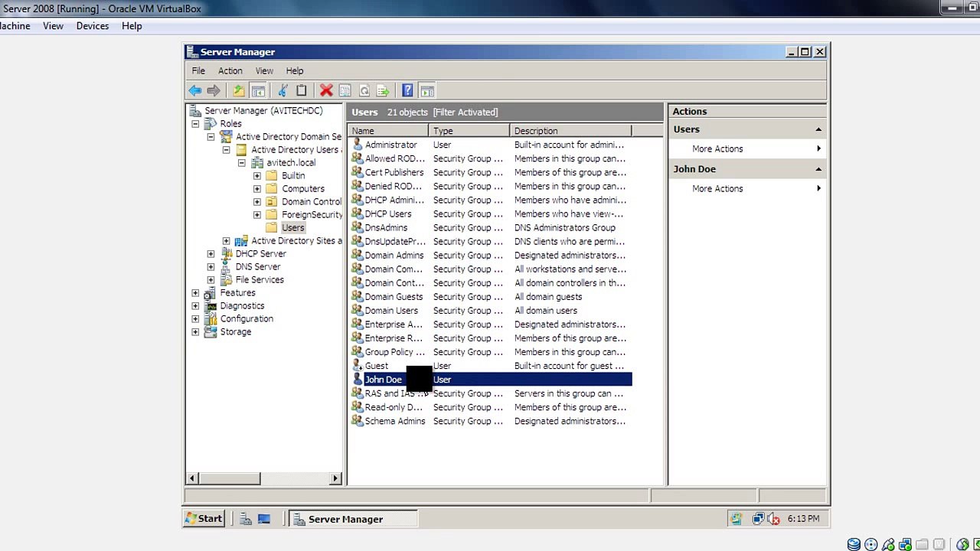Click the tree pane horizontal scrollbar thumb
Viewport: 980px width, 551px height.
230,478
